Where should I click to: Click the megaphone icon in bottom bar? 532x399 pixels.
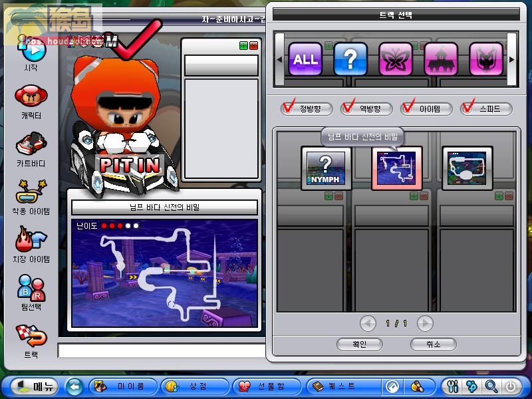click(x=418, y=386)
